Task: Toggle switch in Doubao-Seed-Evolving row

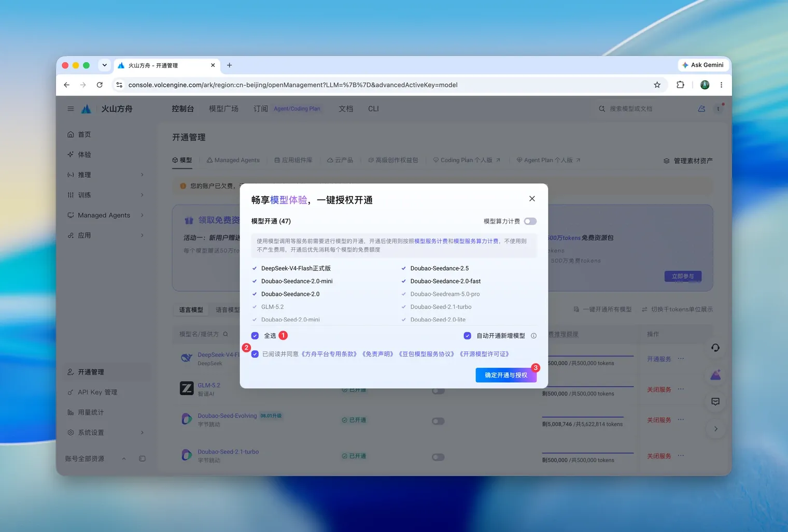Action: (438, 421)
